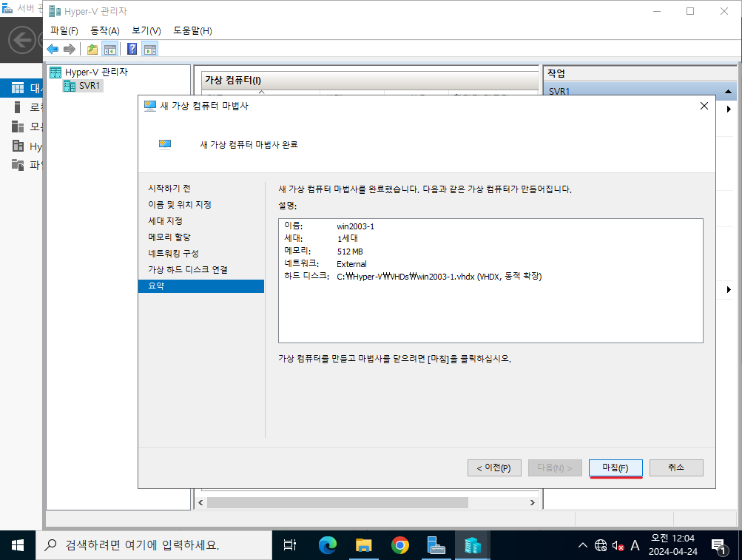The image size is (742, 560).
Task: Click the file services icon in Server Manager
Action: click(x=18, y=165)
